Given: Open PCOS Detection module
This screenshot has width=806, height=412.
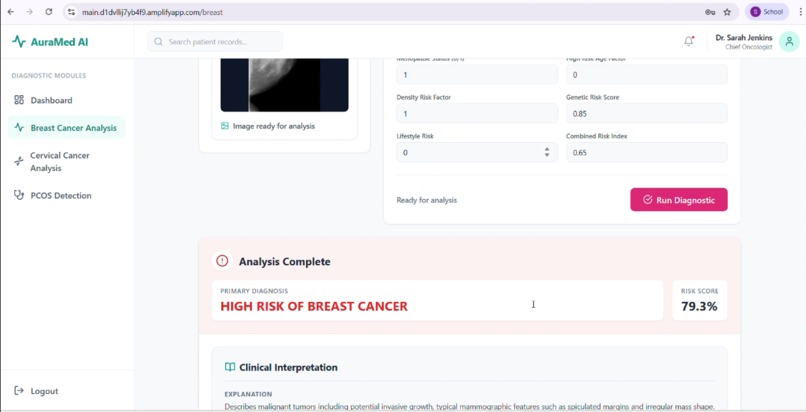Looking at the screenshot, I should [67, 195].
